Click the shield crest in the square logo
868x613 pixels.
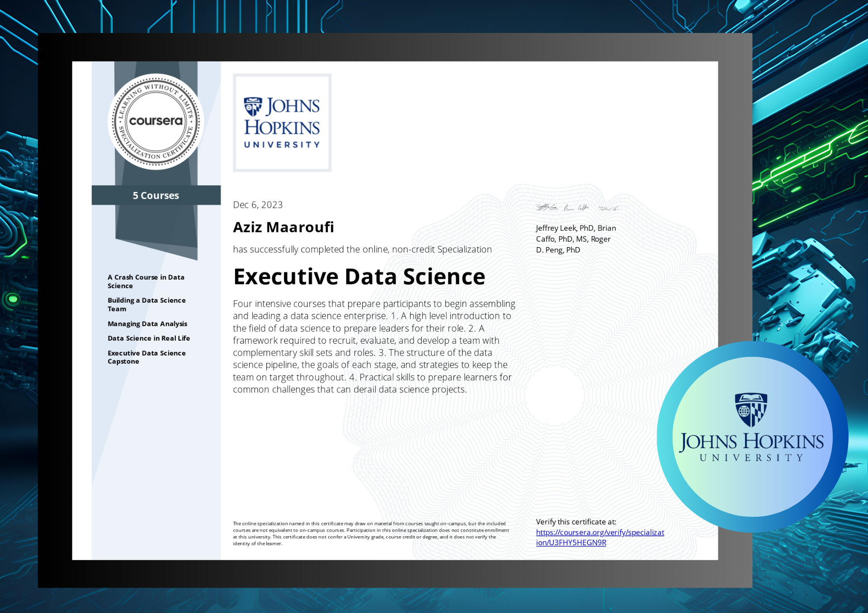253,107
